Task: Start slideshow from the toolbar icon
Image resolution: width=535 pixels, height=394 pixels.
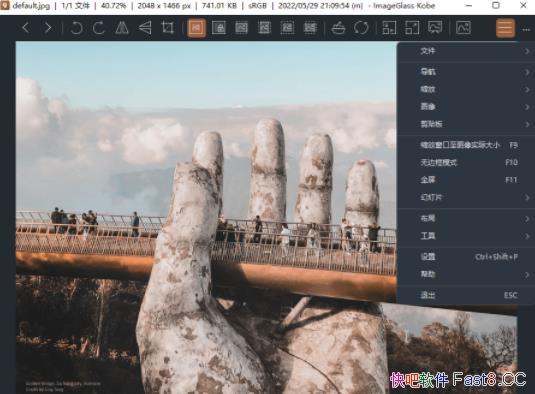Action: 435,28
